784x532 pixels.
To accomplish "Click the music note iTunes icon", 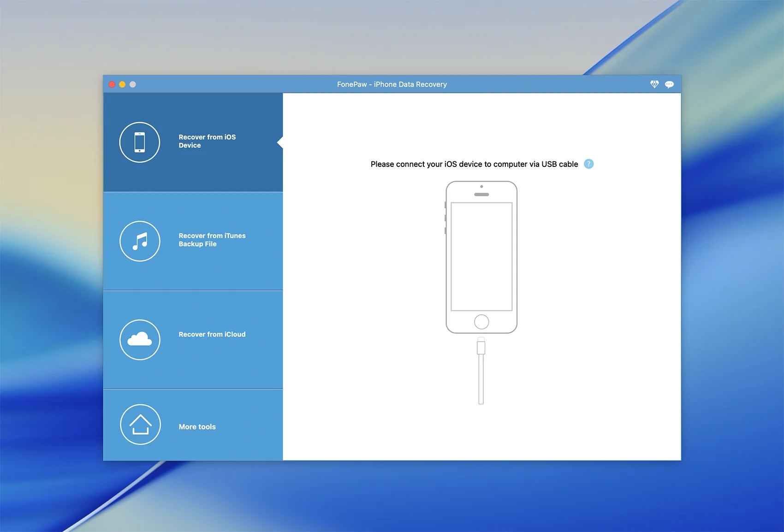I will (x=140, y=241).
